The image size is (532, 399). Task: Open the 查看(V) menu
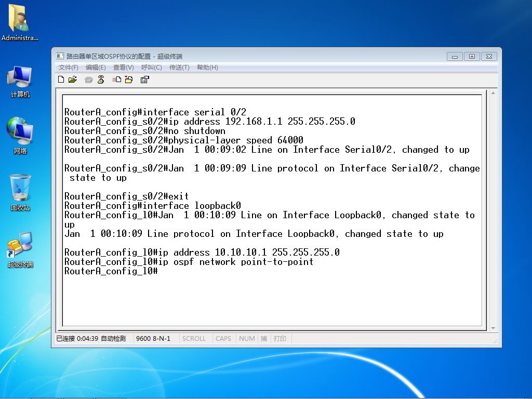click(x=124, y=67)
